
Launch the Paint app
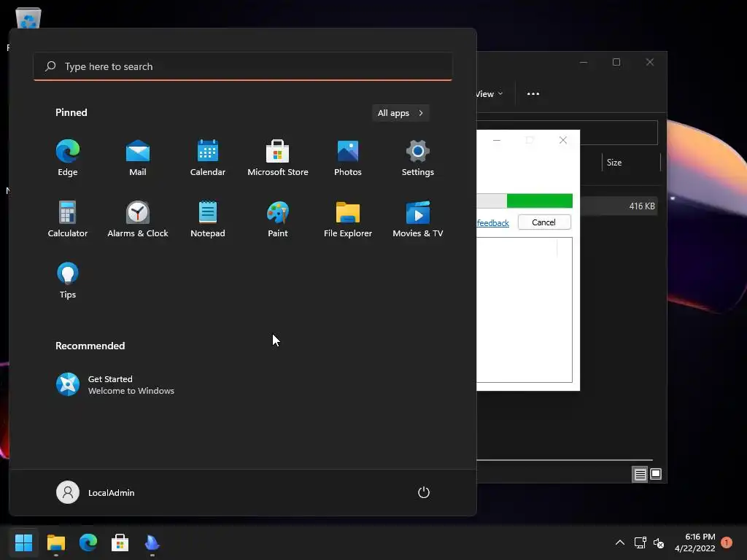(x=278, y=219)
